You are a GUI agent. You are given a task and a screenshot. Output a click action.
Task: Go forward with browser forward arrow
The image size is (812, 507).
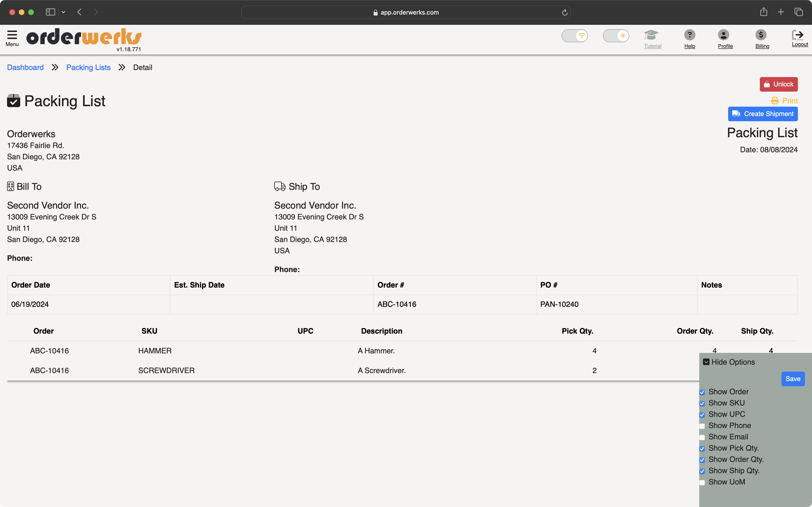pos(96,12)
